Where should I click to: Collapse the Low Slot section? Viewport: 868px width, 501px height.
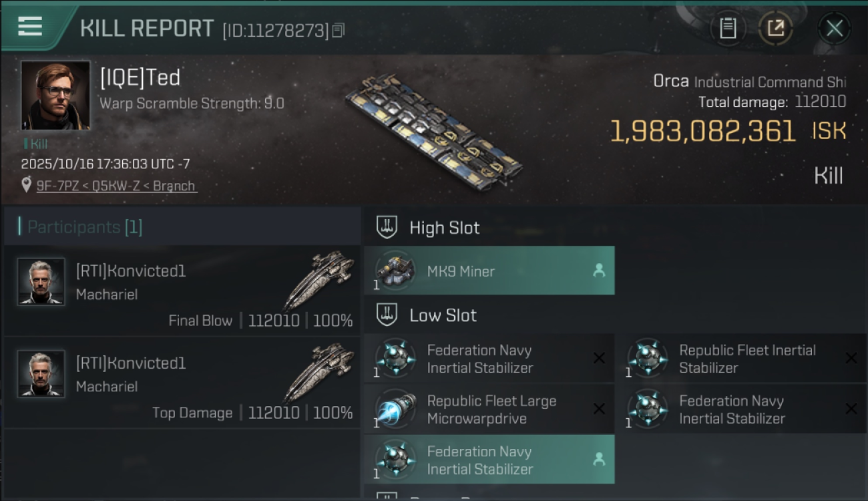(443, 315)
